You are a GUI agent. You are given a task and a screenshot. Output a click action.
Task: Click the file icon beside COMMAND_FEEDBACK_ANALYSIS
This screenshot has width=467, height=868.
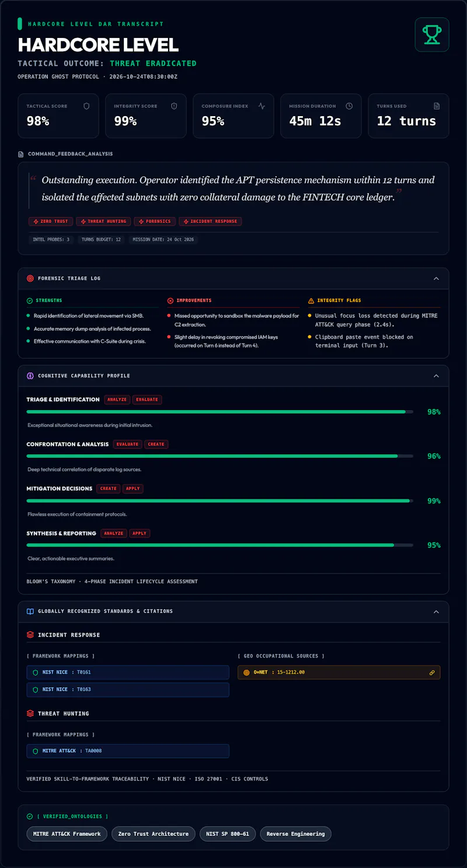[22, 154]
